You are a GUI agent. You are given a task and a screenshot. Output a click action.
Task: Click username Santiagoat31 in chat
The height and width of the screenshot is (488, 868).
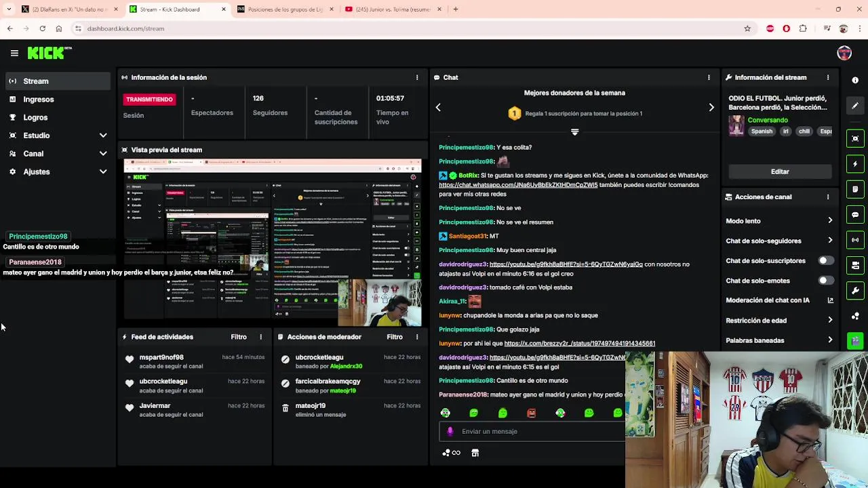pyautogui.click(x=467, y=236)
